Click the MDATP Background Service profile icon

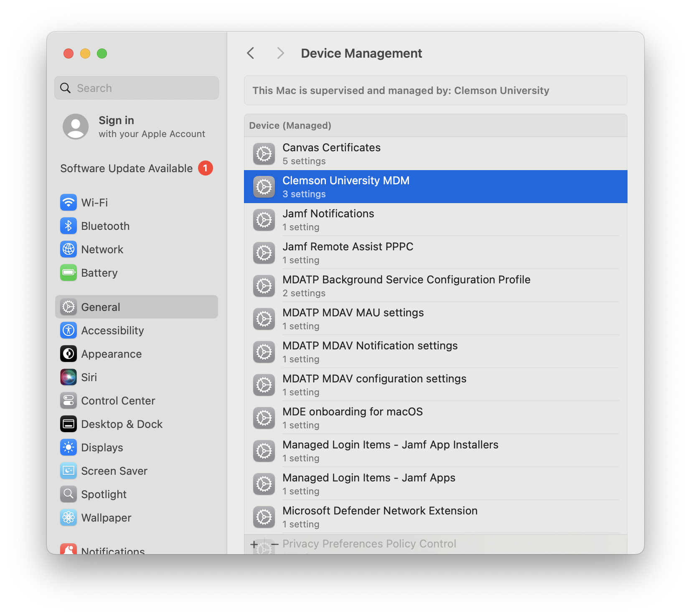pos(264,286)
